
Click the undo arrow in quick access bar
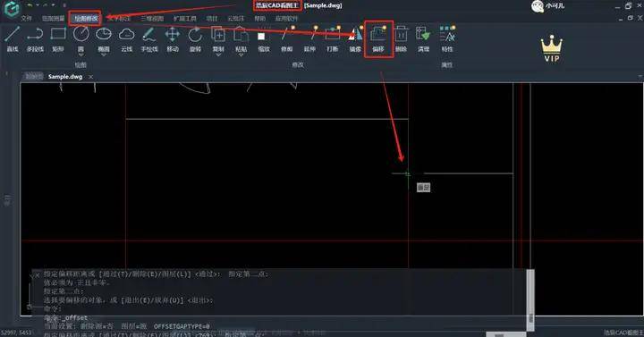(x=30, y=5)
